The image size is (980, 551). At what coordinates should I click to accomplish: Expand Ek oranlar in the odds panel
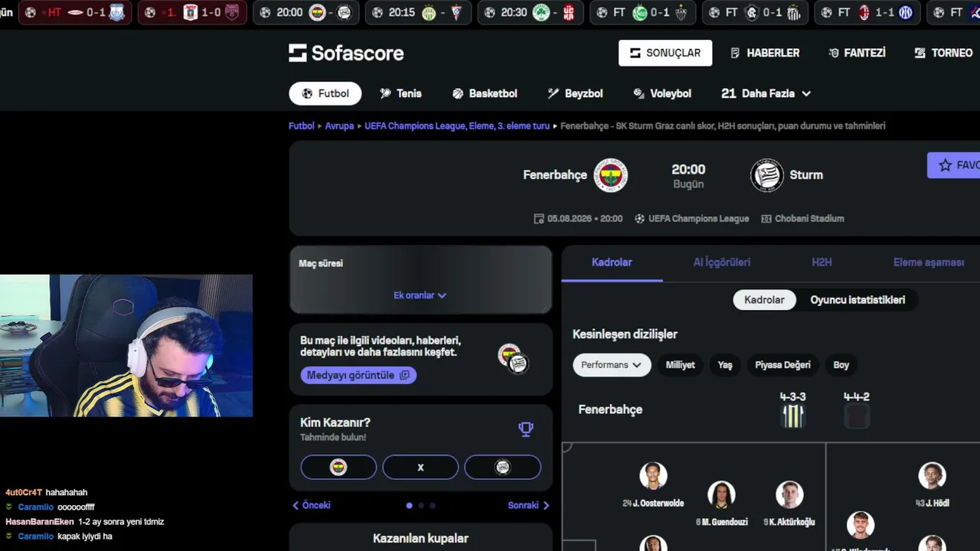[x=420, y=295]
